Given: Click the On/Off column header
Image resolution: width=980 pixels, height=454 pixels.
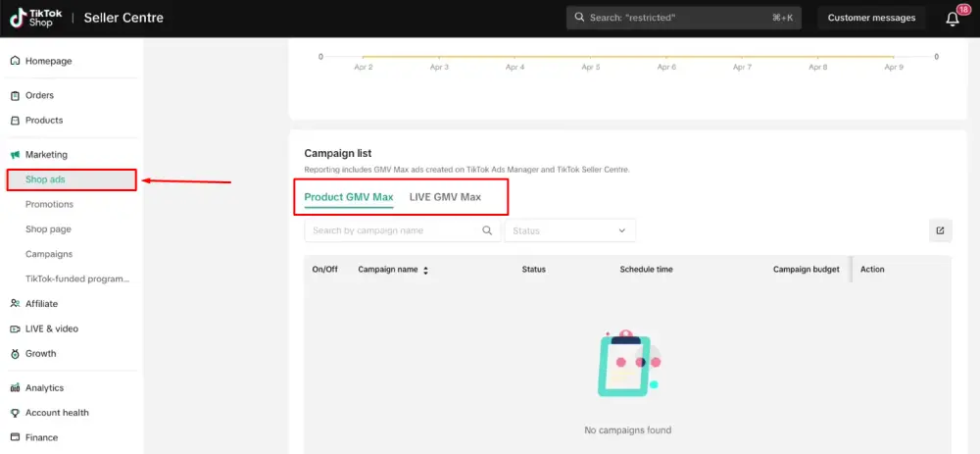Looking at the screenshot, I should 325,269.
